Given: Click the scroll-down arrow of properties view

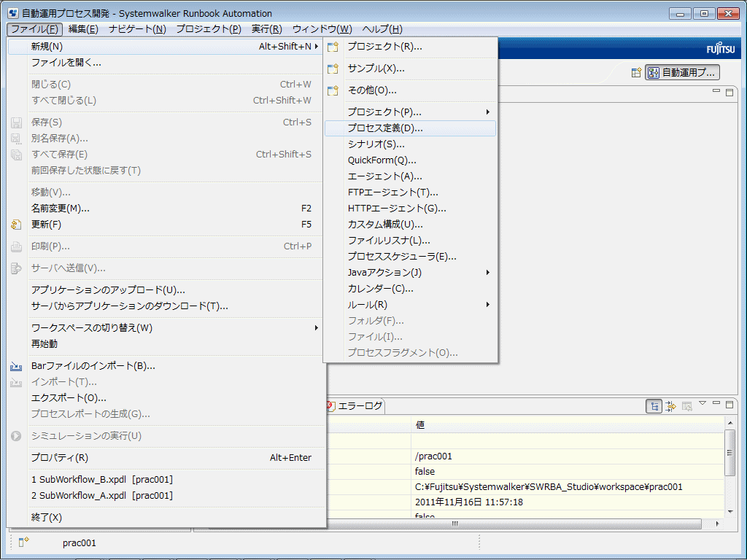Looking at the screenshot, I should tap(729, 512).
